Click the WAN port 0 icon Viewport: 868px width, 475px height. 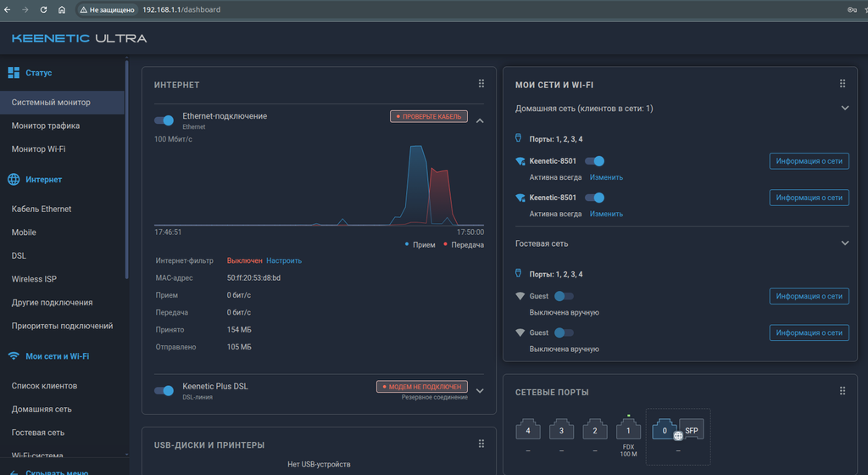click(x=665, y=429)
